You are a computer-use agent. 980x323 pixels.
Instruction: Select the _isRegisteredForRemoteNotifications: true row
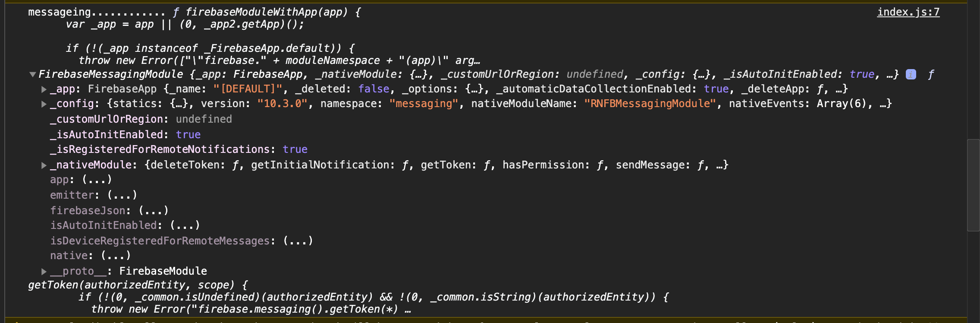[x=179, y=149]
